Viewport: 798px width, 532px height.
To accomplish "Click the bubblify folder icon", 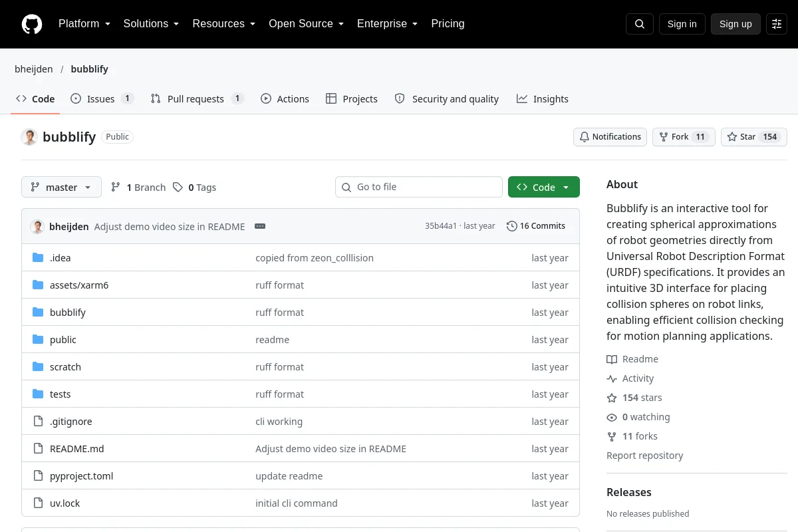I will point(38,313).
